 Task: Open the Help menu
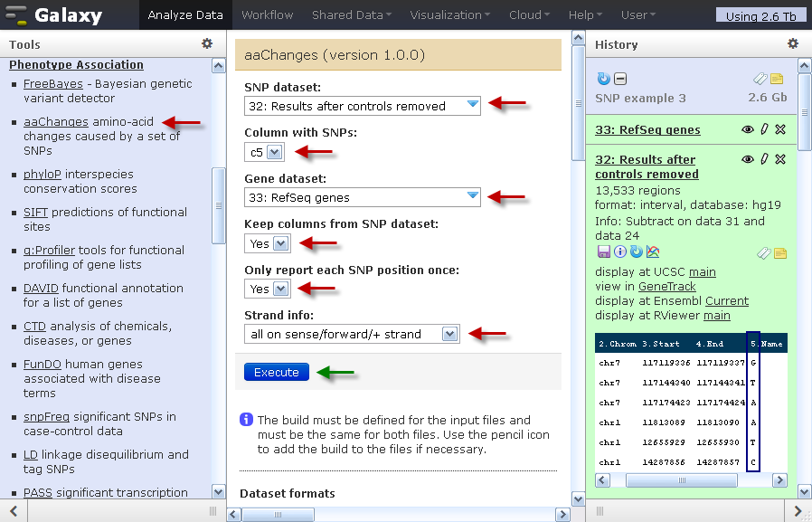click(x=585, y=15)
